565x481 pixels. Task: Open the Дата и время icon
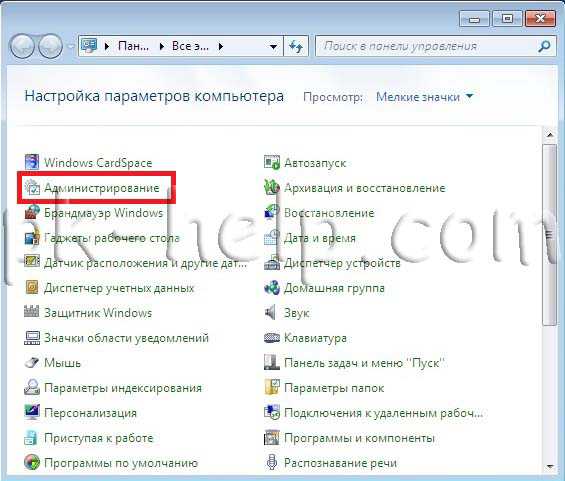(x=272, y=237)
